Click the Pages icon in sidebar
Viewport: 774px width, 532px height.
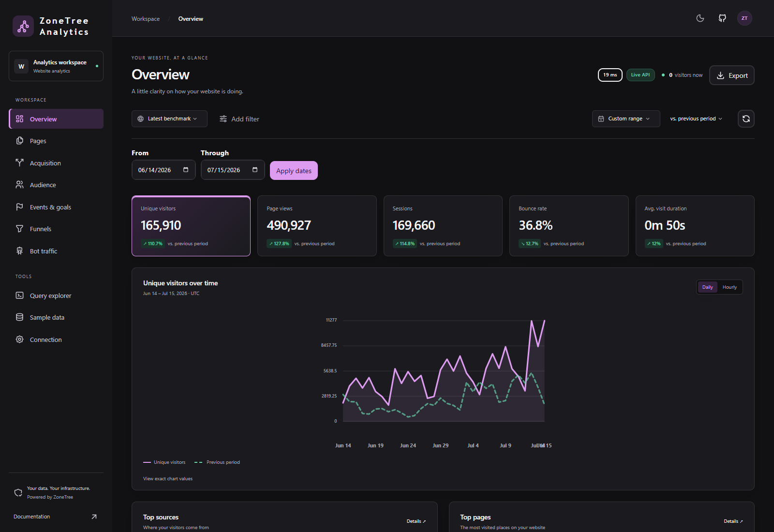pyautogui.click(x=20, y=141)
